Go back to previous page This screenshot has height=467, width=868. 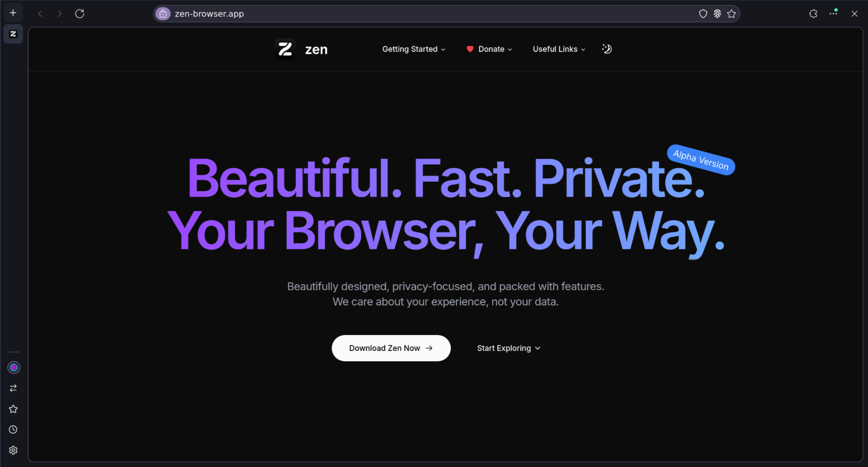(40, 14)
